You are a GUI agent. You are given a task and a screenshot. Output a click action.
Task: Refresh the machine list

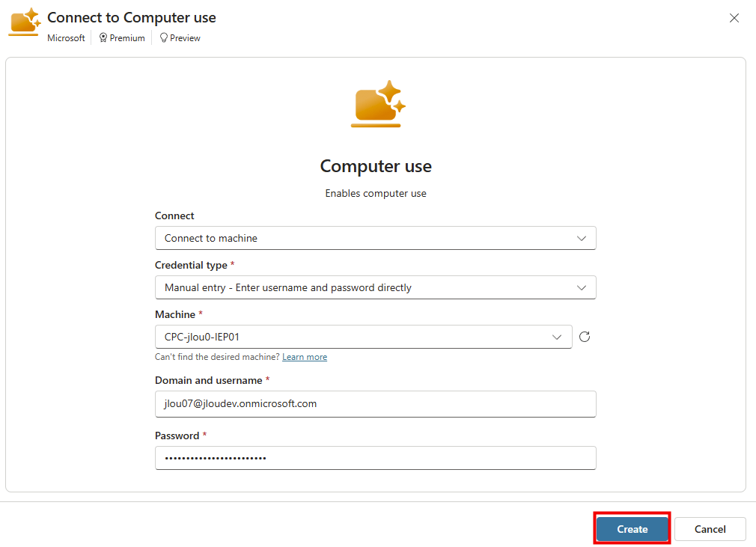point(585,337)
